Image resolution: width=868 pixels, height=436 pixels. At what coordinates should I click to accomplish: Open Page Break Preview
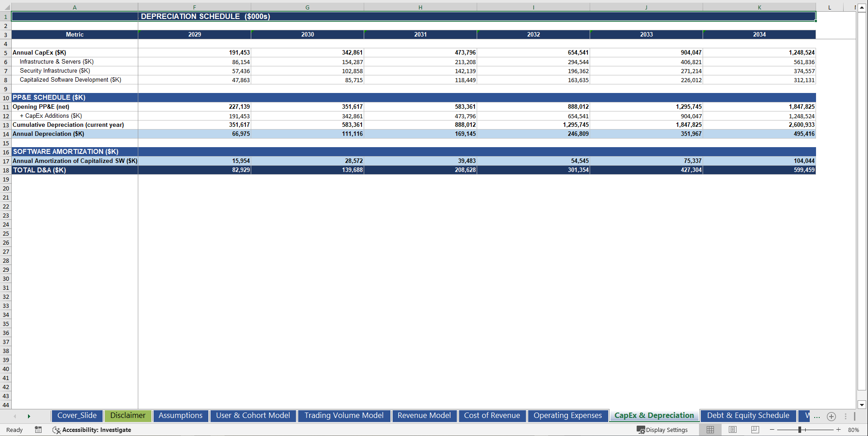[754, 430]
